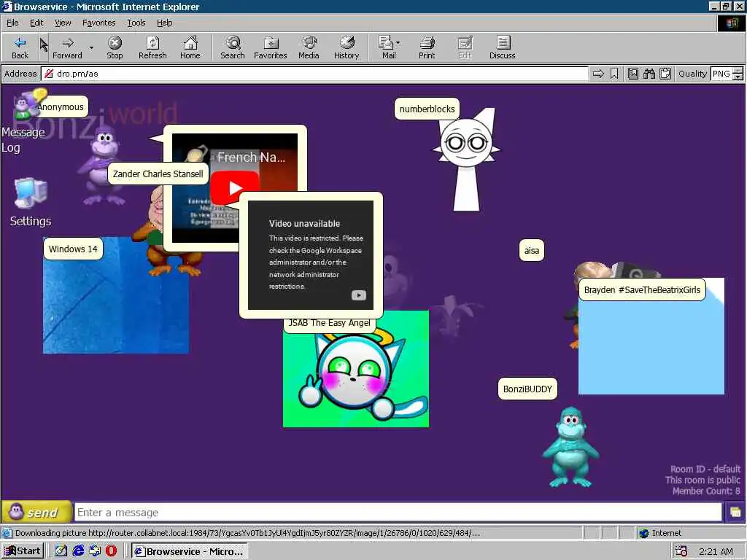
Task: Open the Favorites toolbar button
Action: (271, 47)
